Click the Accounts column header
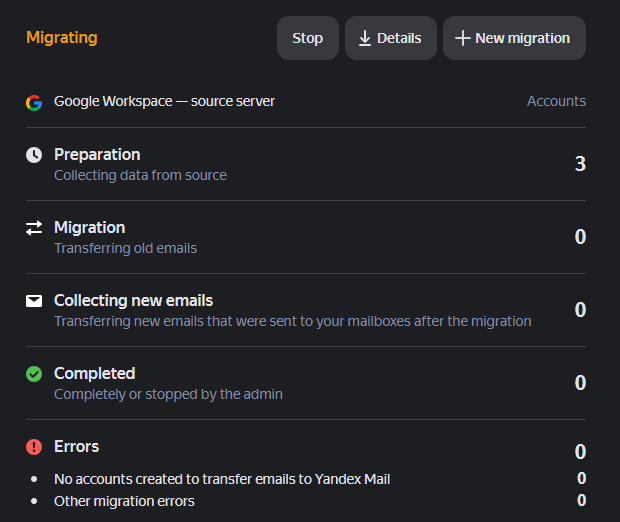 pos(556,101)
